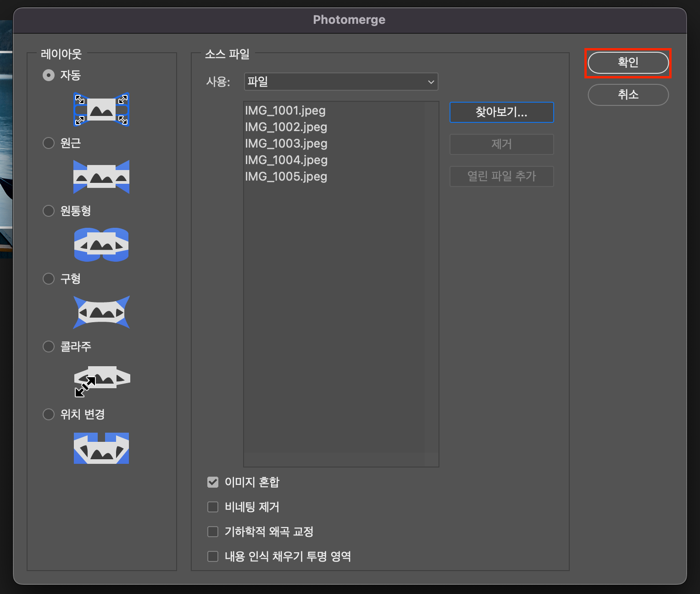Open the 사용 파일 dropdown
This screenshot has width=700, height=594.
point(341,82)
